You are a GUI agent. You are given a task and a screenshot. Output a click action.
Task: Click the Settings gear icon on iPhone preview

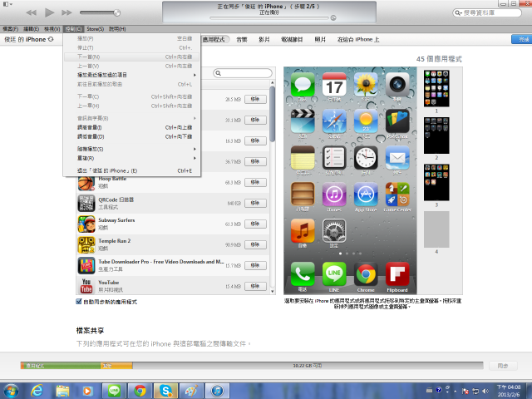click(x=334, y=231)
